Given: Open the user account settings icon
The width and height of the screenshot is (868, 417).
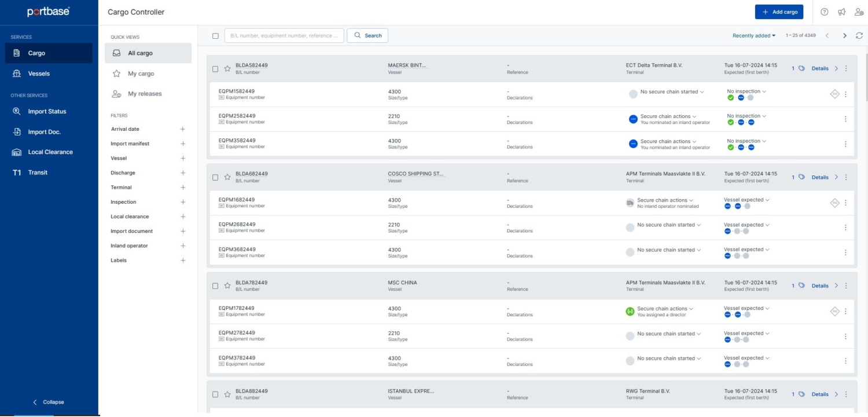Looking at the screenshot, I should pyautogui.click(x=858, y=12).
